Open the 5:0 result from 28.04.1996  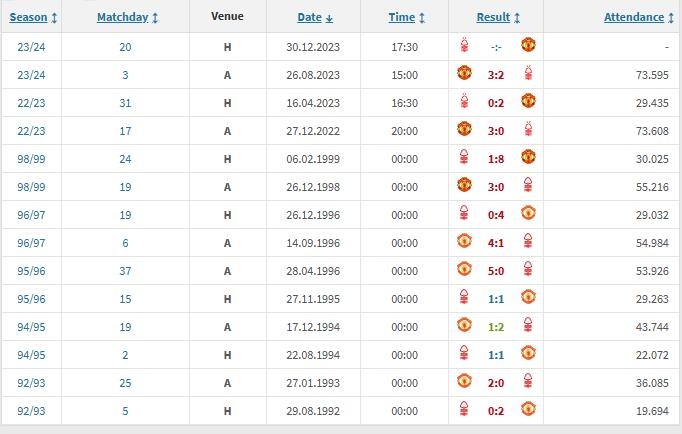(x=495, y=269)
